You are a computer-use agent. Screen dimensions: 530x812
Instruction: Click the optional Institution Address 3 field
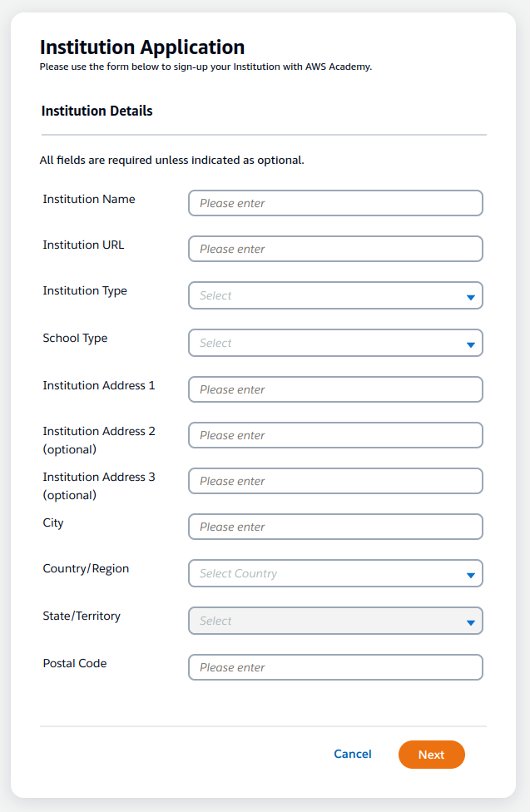(335, 481)
